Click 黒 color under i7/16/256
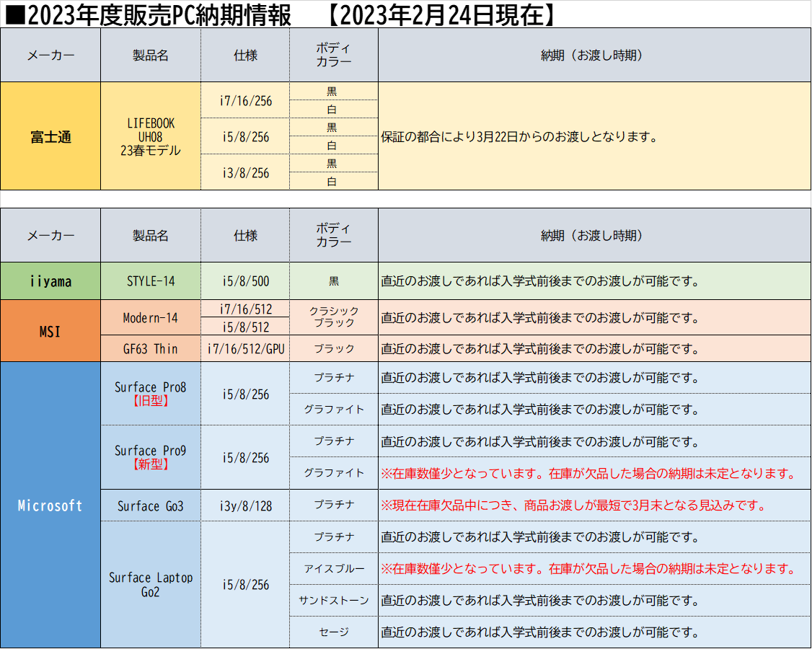The height and width of the screenshot is (649, 812). pos(332,91)
